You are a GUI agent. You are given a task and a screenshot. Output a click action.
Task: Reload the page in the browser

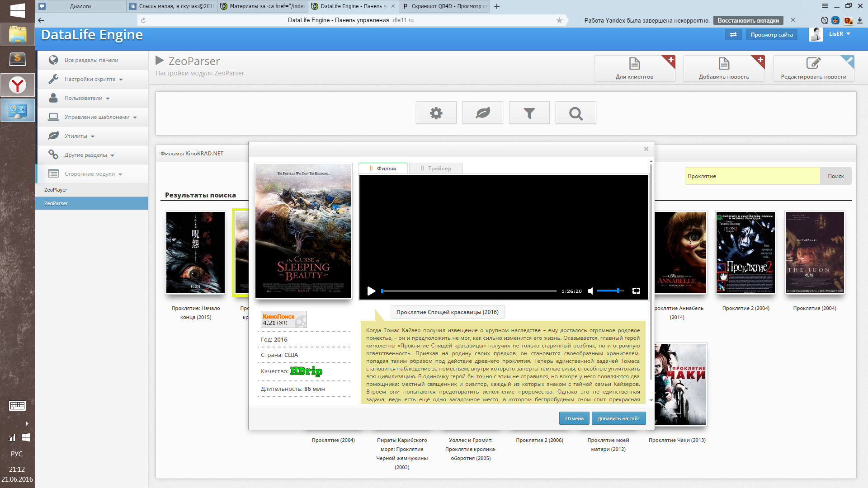[143, 20]
